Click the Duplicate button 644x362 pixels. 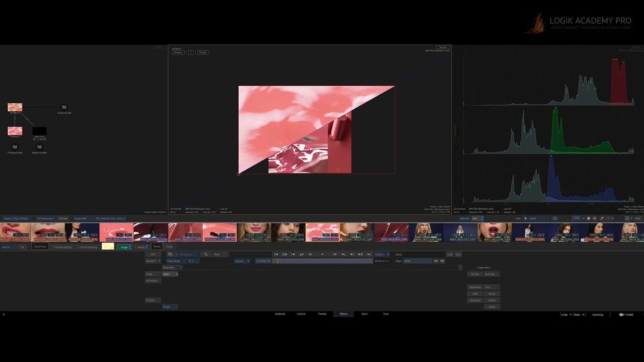pos(475,300)
